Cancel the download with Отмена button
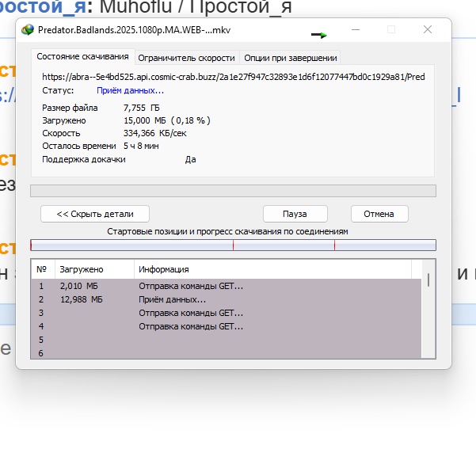The height and width of the screenshot is (449, 476). point(379,214)
